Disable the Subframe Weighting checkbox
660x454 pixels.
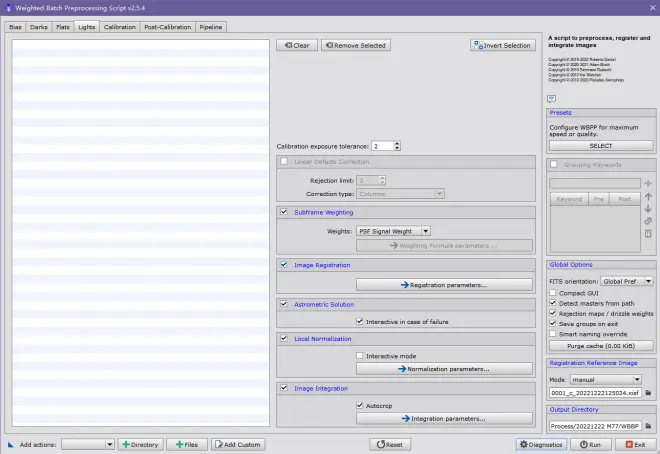coord(284,212)
